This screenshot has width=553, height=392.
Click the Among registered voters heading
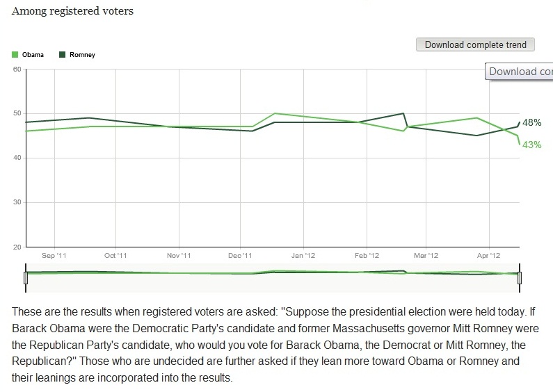coord(73,11)
